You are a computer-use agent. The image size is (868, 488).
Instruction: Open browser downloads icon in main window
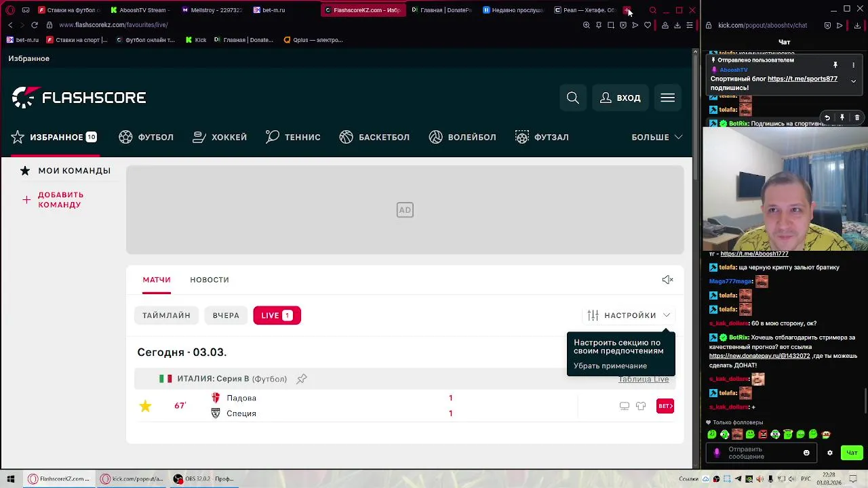point(677,25)
